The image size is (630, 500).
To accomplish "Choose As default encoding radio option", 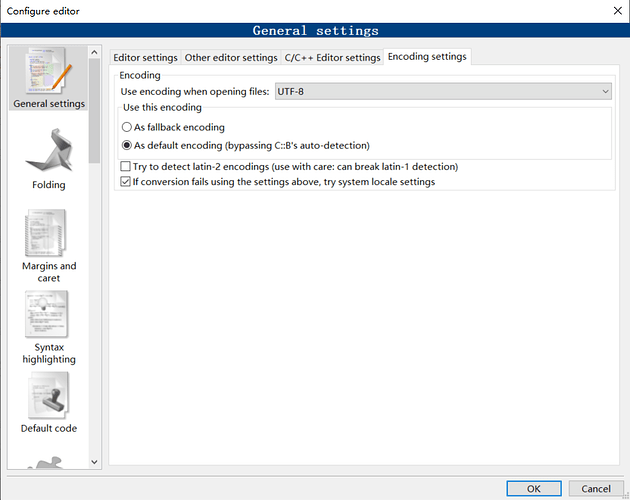I will (127, 145).
